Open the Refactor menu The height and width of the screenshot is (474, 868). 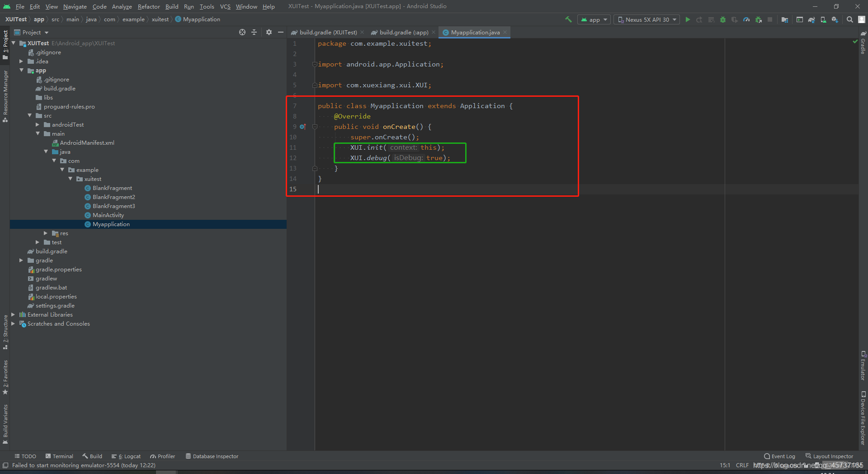coord(149,6)
